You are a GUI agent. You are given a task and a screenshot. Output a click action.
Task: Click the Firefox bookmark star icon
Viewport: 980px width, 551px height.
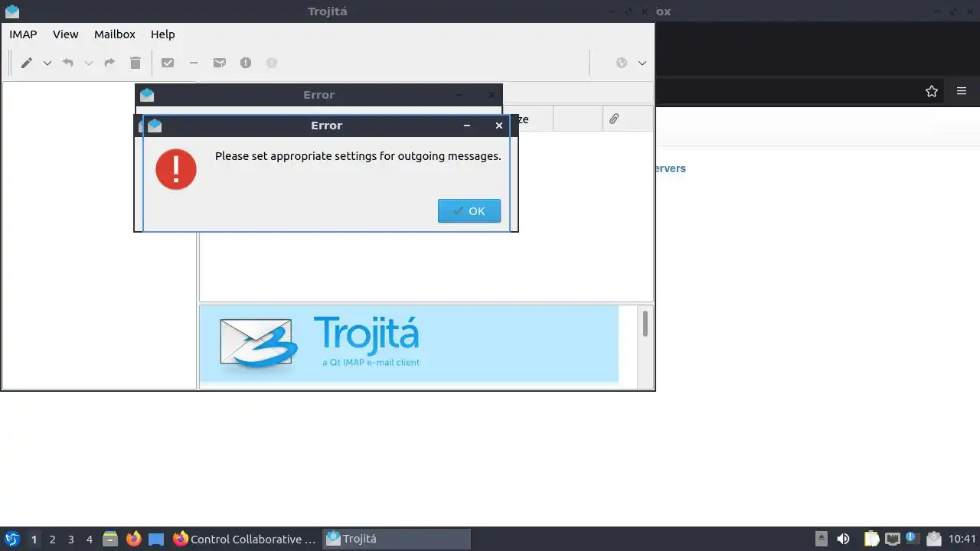point(932,91)
